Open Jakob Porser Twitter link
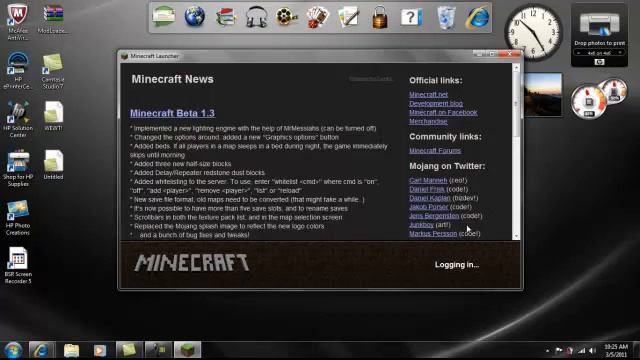 tap(429, 207)
